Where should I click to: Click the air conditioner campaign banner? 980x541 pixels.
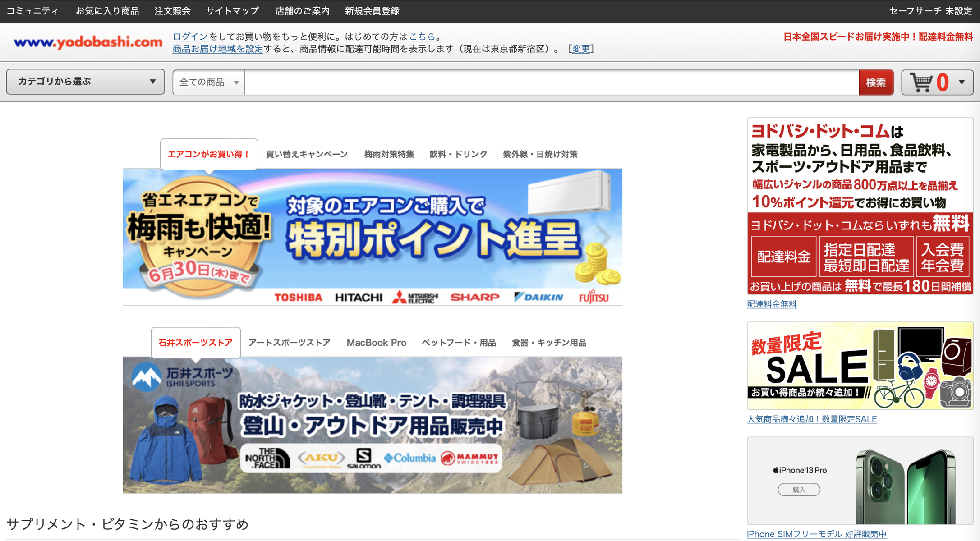click(x=373, y=237)
